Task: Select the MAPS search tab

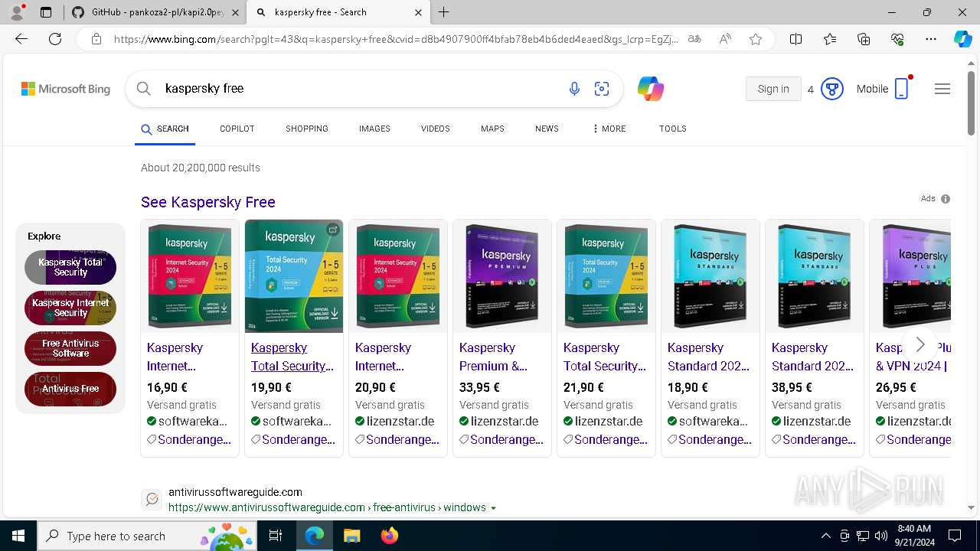Action: (x=492, y=129)
